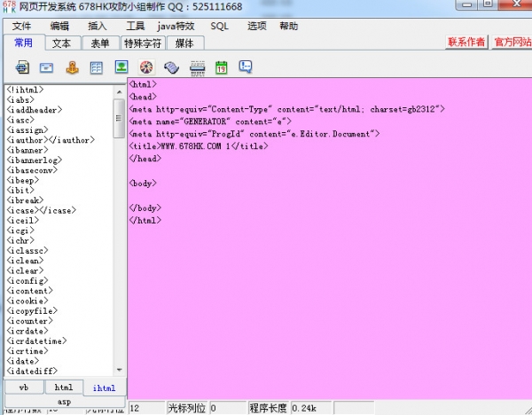Image resolution: width=532 pixels, height=415 pixels.
Task: Click the scroll paper toolbar icon
Action: click(172, 67)
